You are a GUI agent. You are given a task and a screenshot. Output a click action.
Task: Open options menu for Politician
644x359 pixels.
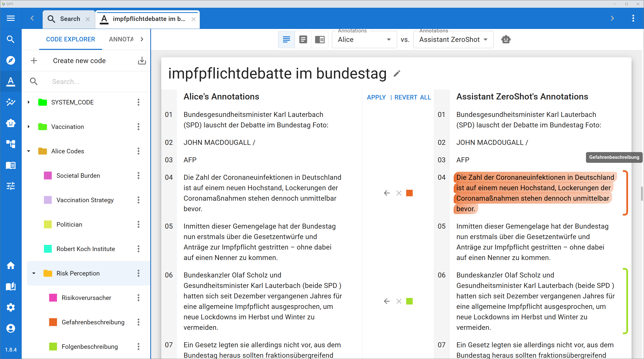(139, 224)
